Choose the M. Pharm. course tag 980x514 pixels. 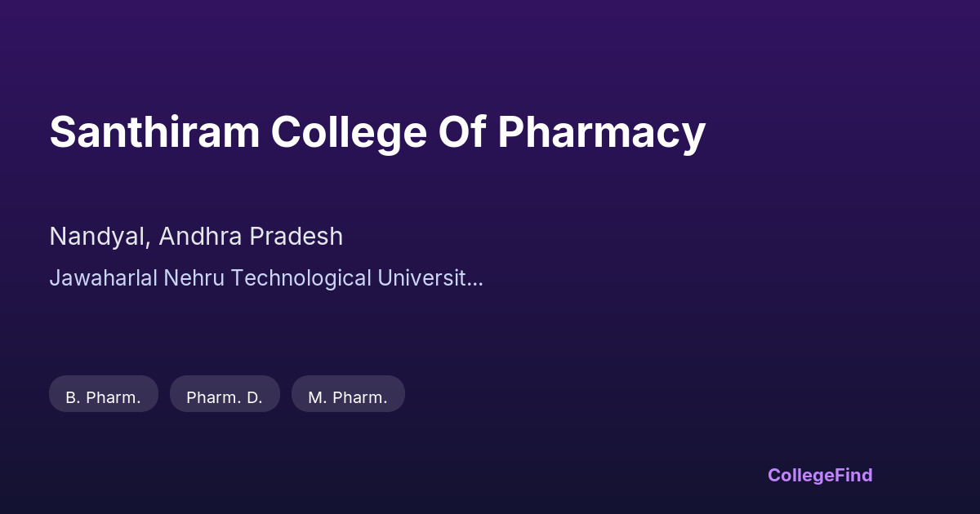point(348,397)
